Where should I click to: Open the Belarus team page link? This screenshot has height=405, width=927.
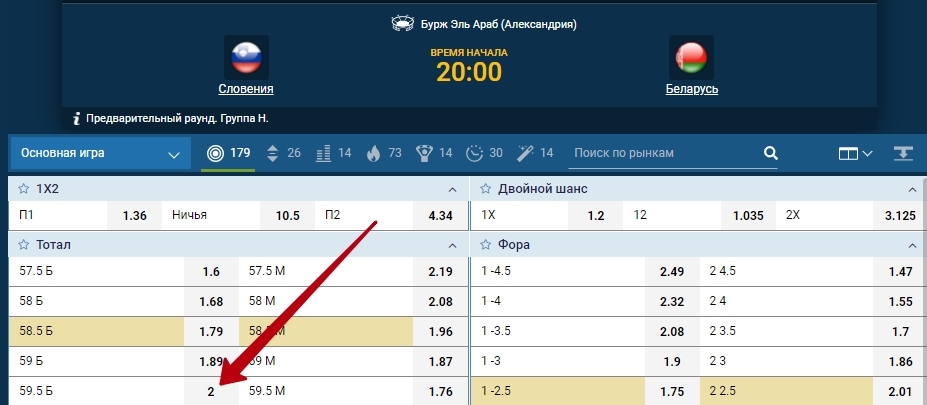point(692,89)
